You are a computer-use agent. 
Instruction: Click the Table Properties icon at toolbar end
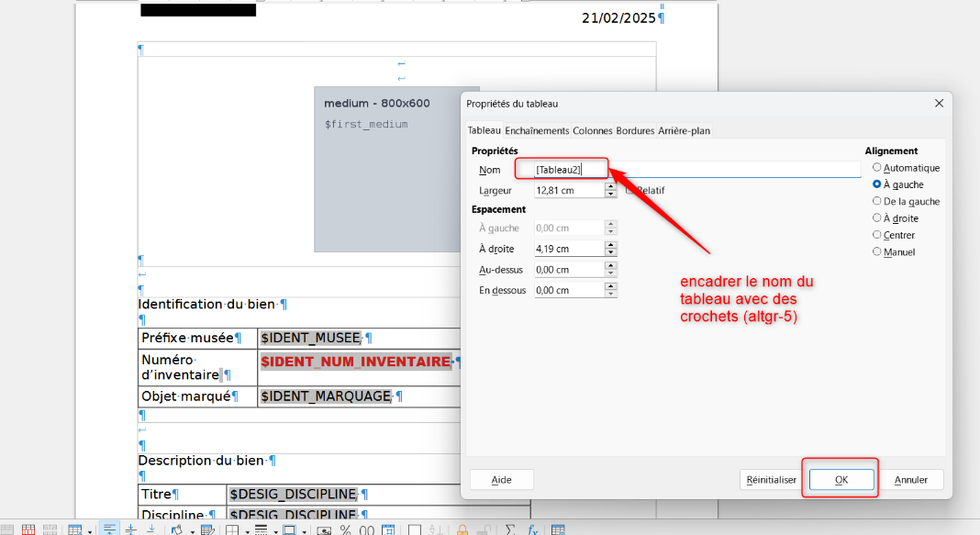pos(558,529)
